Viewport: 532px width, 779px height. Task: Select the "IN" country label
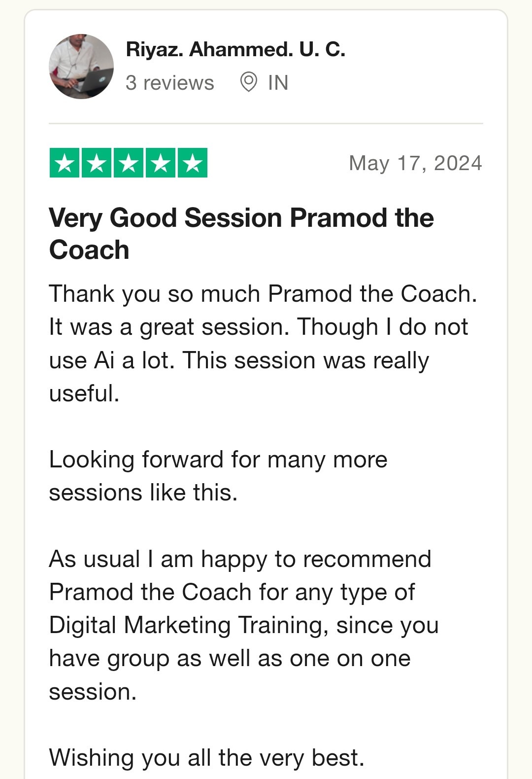pyautogui.click(x=278, y=83)
